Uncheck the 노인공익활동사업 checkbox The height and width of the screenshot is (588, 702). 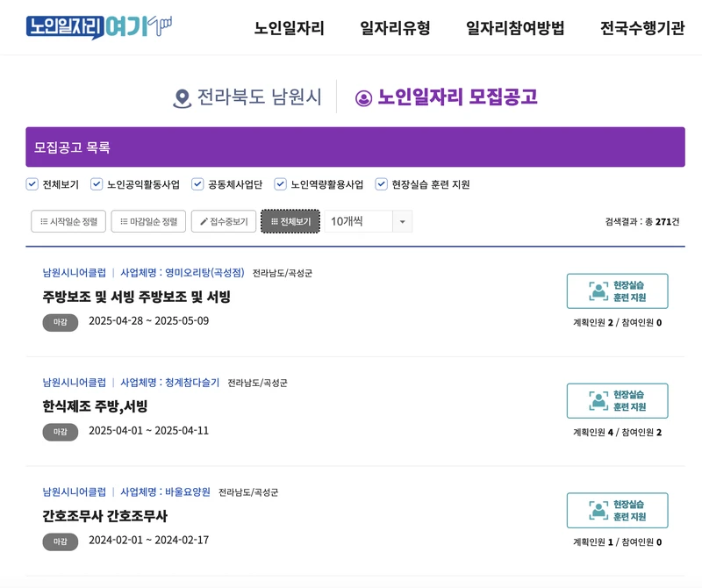97,184
